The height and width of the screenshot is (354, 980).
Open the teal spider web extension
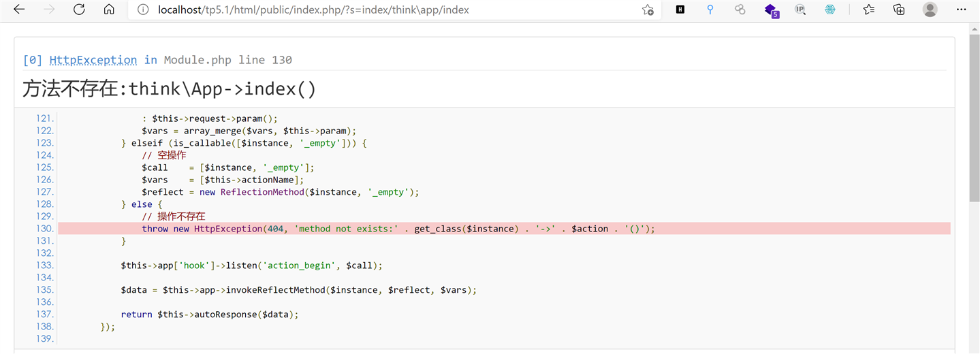[829, 10]
